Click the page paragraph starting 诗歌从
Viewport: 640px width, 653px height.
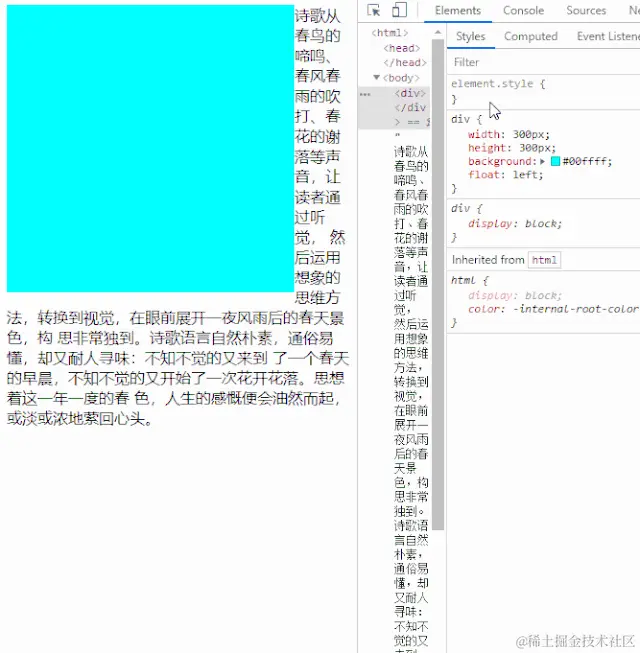pyautogui.click(x=177, y=217)
